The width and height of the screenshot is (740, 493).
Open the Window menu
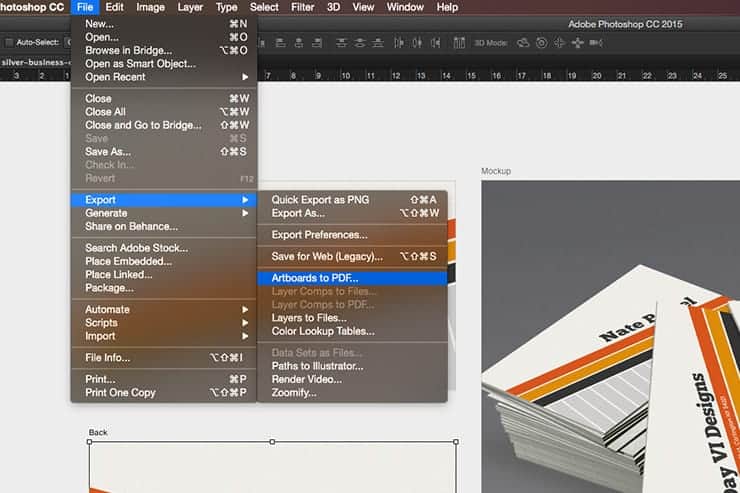click(405, 7)
